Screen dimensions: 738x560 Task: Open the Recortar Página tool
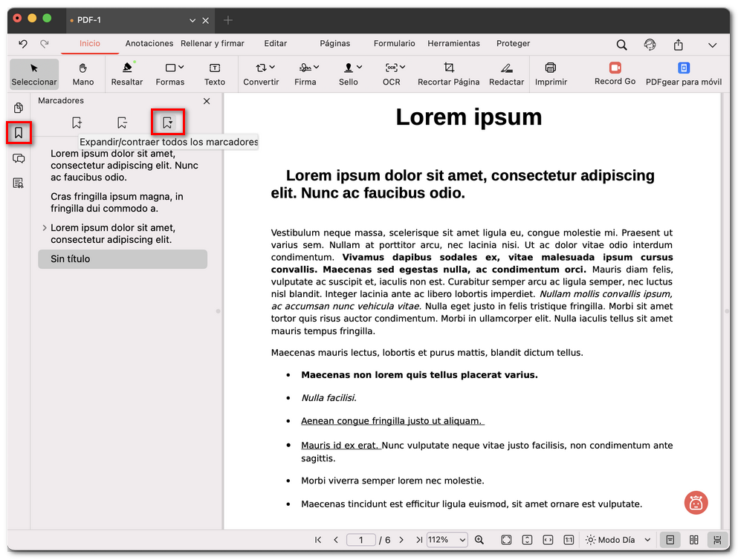click(x=448, y=74)
